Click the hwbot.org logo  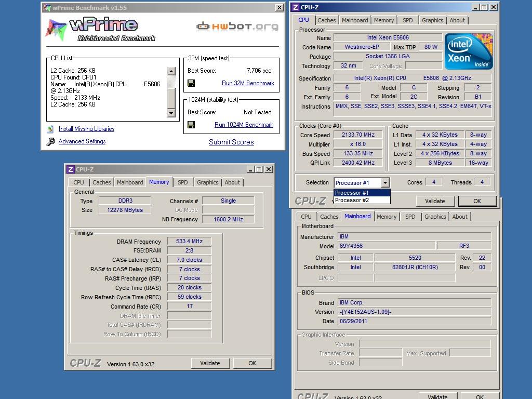[237, 26]
